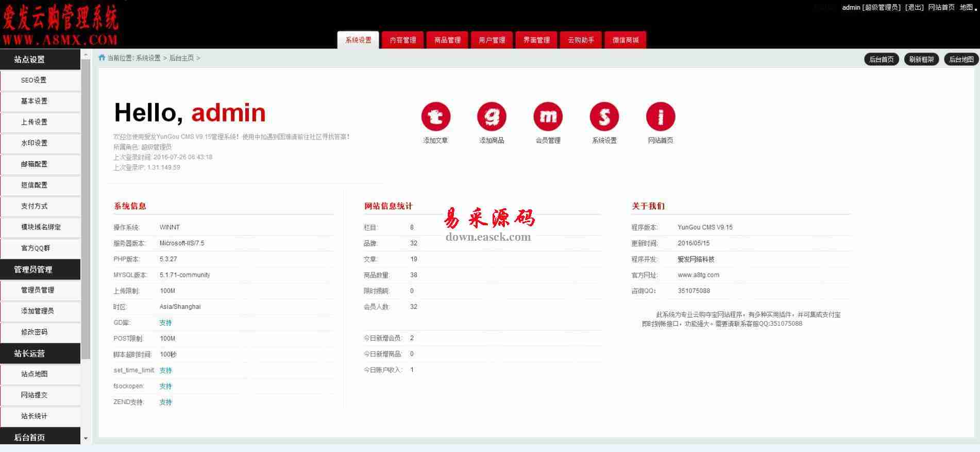Switch to the 系统设置 top tab
The height and width of the screenshot is (452, 980).
358,40
